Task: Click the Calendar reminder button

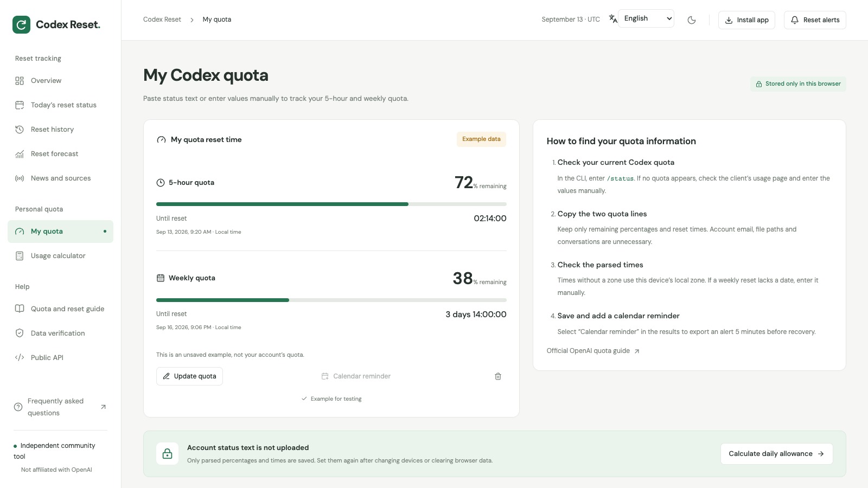Action: click(356, 376)
